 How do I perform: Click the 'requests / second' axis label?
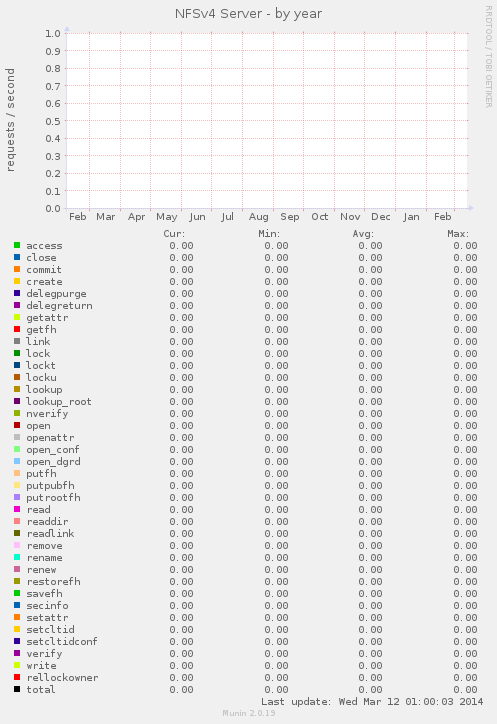tap(10, 120)
